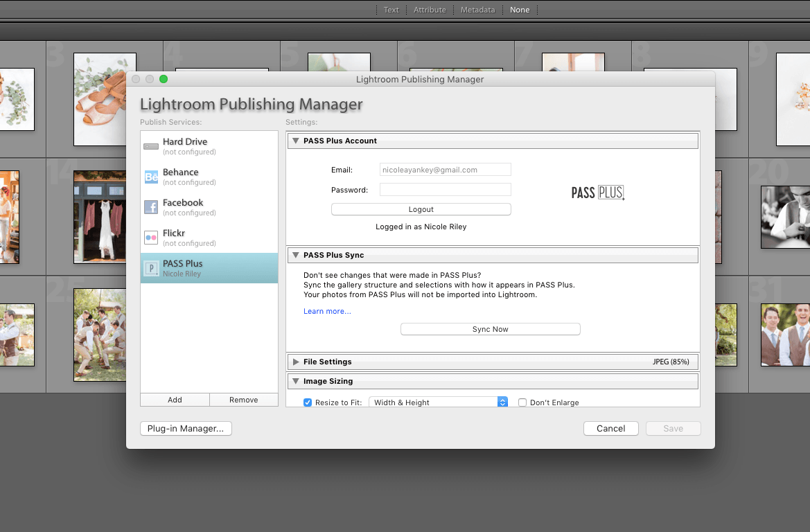Toggle the Resize to Fit checkbox
This screenshot has height=532, width=810.
pyautogui.click(x=308, y=402)
